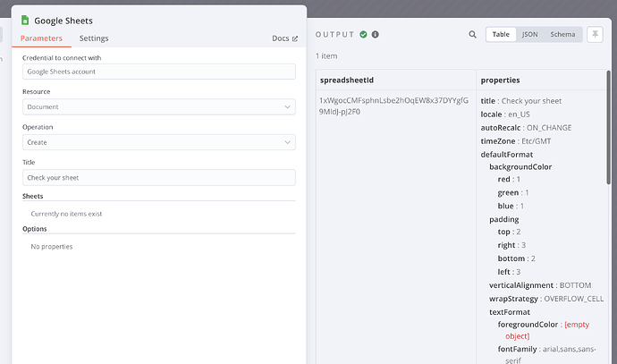
Task: Click 'Currently no items exist' text
Action: 66,214
